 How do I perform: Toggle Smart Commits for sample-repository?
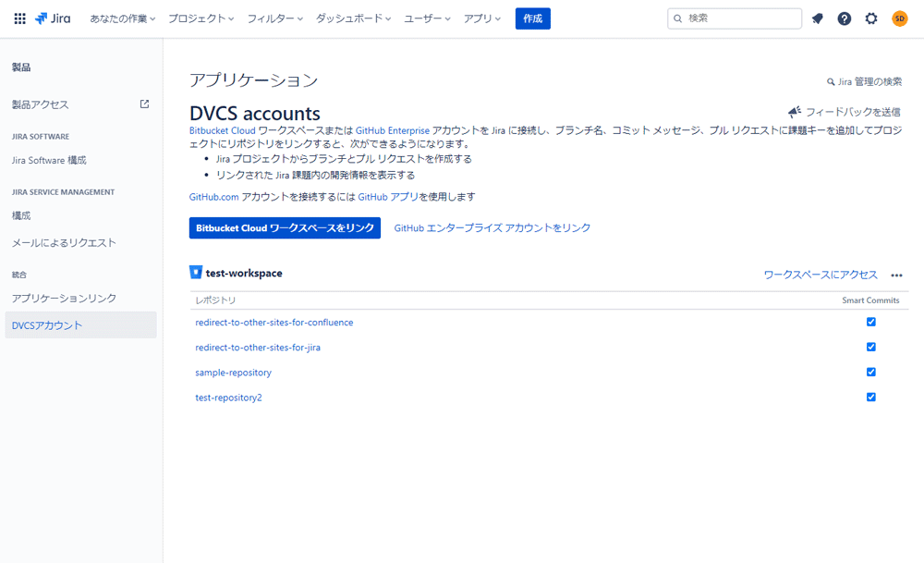[871, 372]
